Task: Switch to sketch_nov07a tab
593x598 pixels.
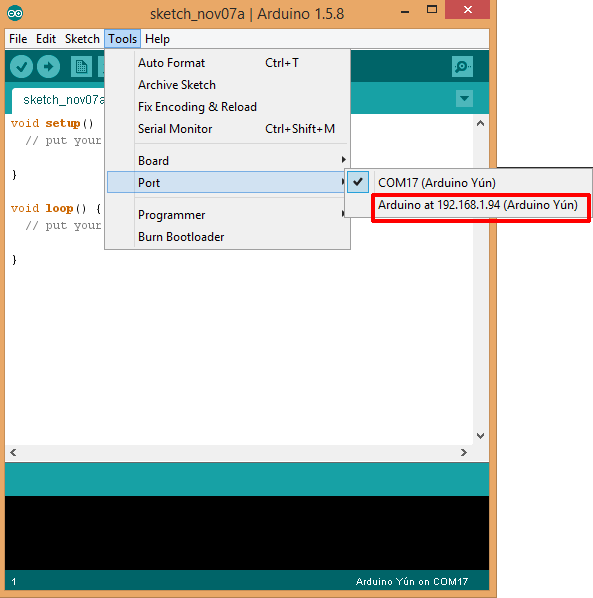Action: pos(59,100)
